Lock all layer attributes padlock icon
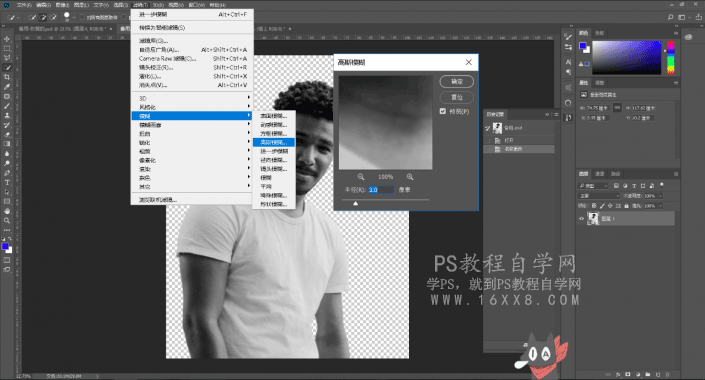This screenshot has height=380, width=705. 626,206
